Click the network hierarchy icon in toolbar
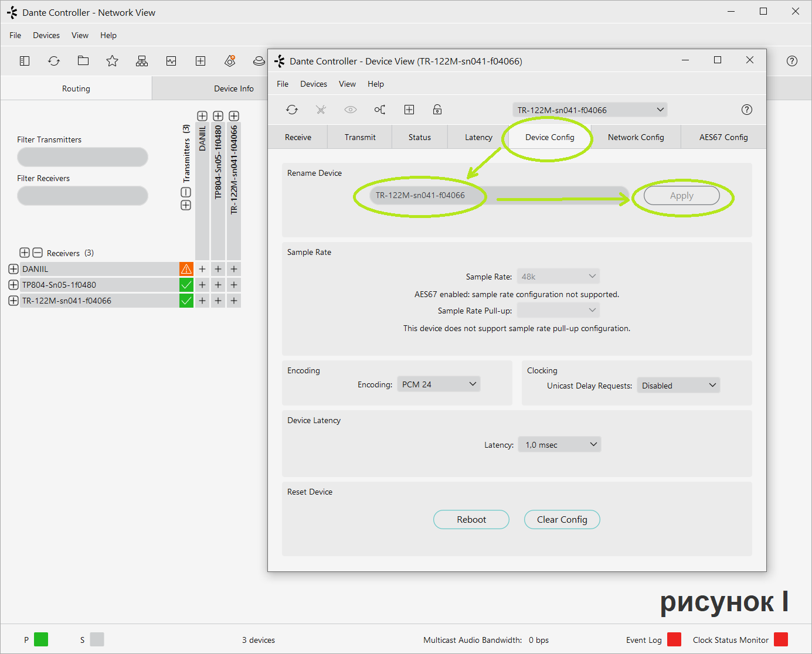The image size is (812, 654). pyautogui.click(x=142, y=61)
